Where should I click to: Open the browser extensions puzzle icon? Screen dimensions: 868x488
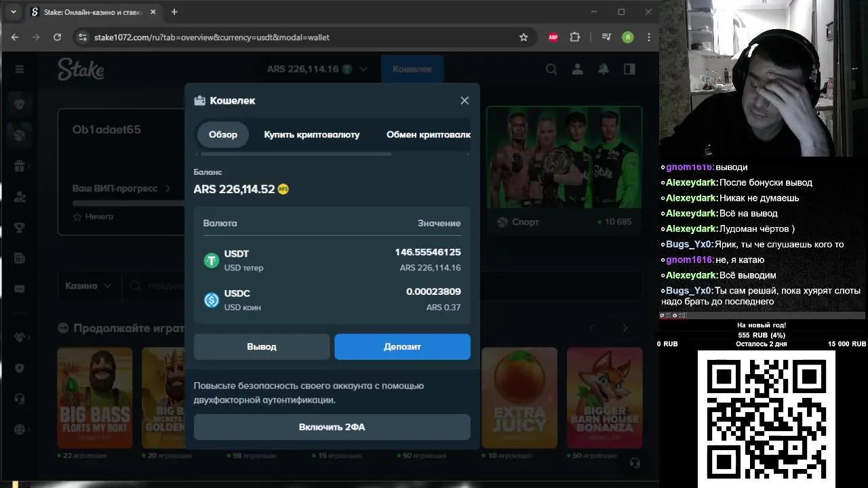575,37
